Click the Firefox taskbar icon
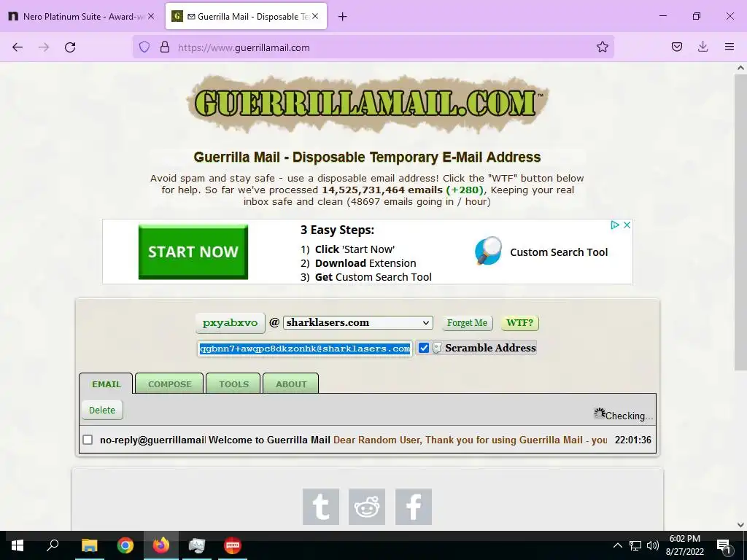747x560 pixels. coord(161,545)
